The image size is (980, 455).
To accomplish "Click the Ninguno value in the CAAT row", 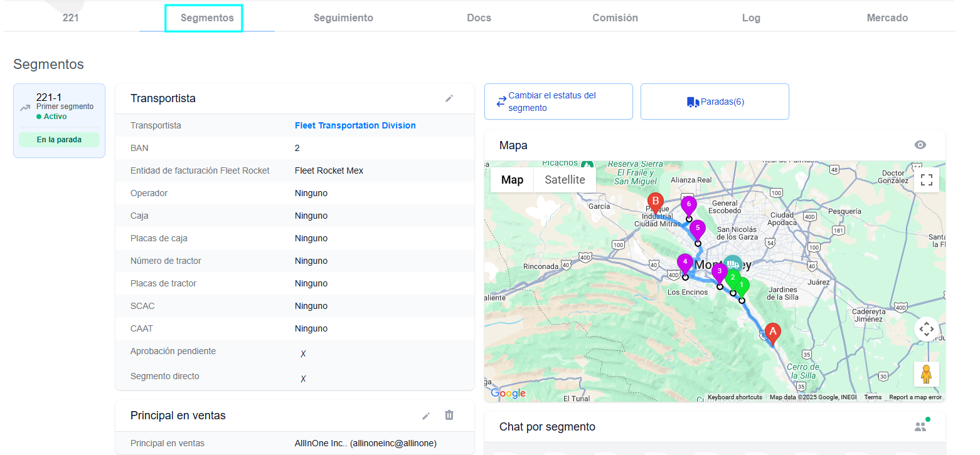I will click(311, 328).
